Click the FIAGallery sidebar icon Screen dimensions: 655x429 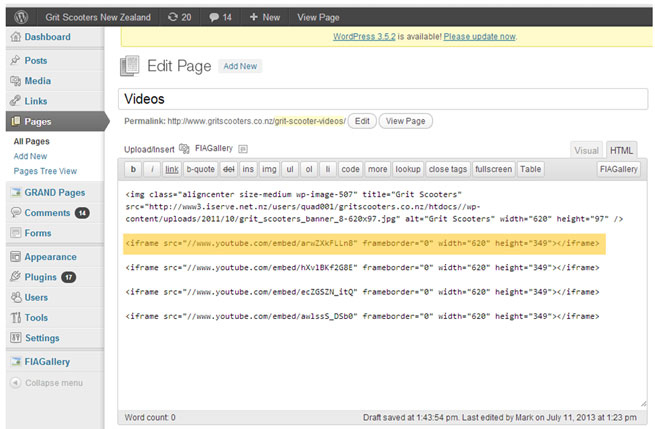click(x=15, y=361)
